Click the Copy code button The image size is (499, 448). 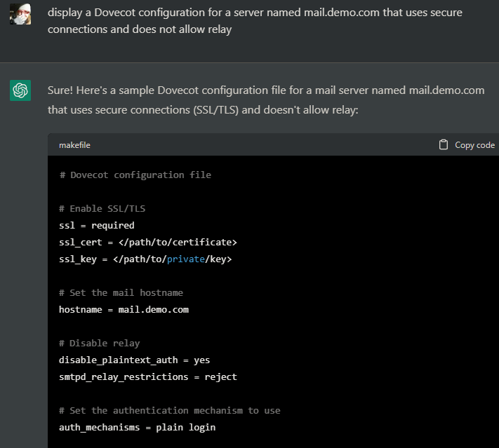point(467,145)
